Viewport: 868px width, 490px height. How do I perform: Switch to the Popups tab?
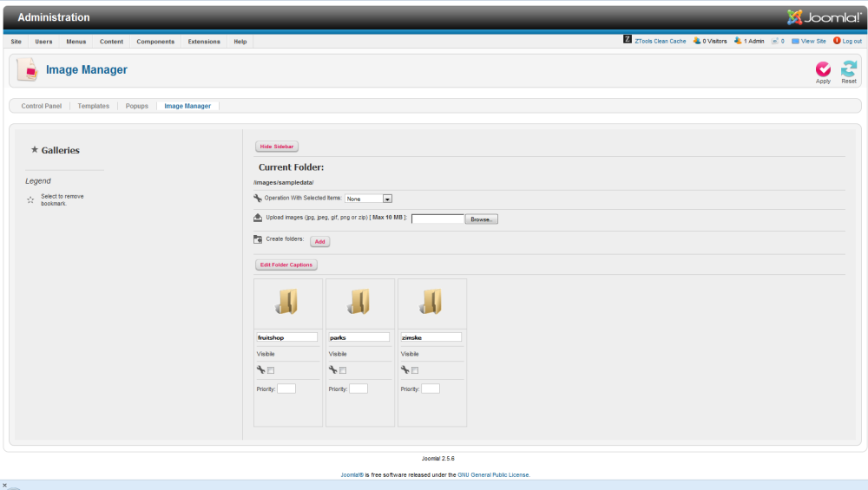(x=137, y=106)
